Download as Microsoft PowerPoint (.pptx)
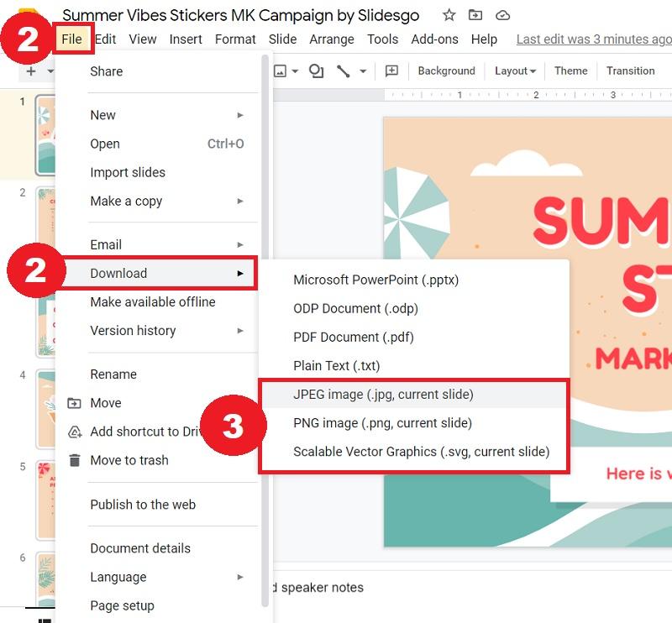Viewport: 672px width, 623px height. [x=414, y=280]
